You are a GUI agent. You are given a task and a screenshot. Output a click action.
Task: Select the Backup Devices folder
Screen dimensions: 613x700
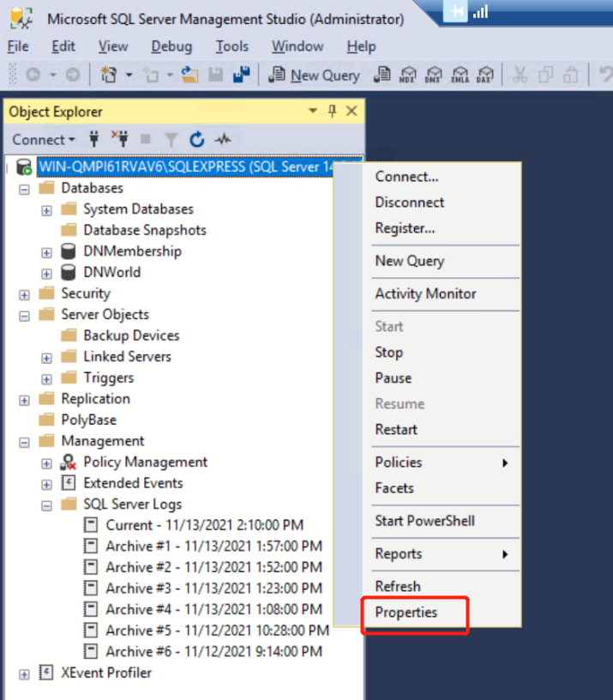131,335
